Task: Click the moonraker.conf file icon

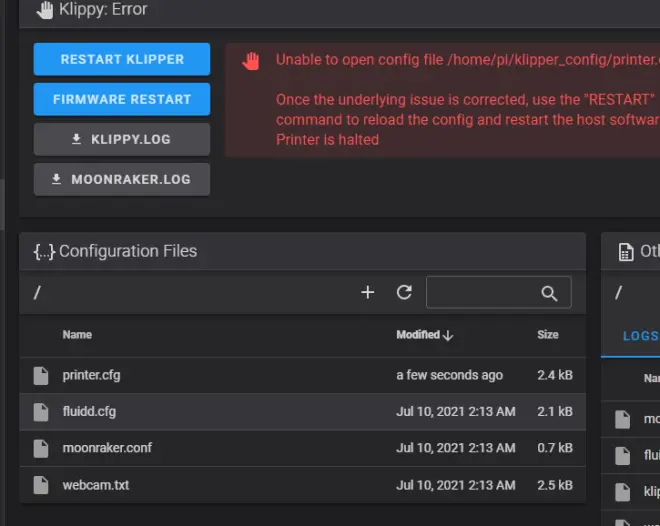Action: [41, 449]
